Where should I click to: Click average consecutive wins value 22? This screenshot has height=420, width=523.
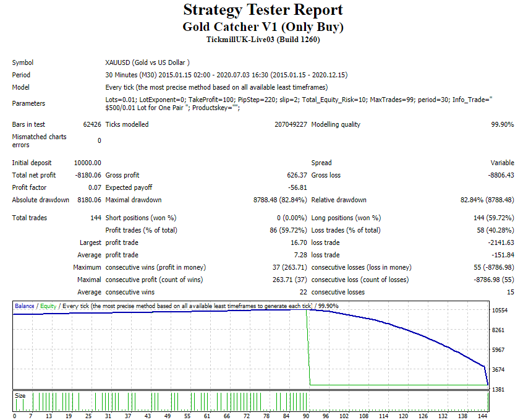coord(303,292)
